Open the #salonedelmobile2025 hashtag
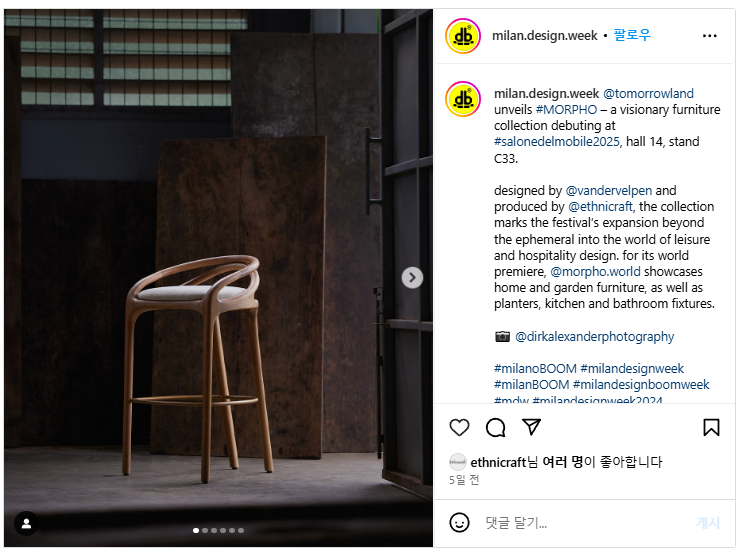 [557, 142]
